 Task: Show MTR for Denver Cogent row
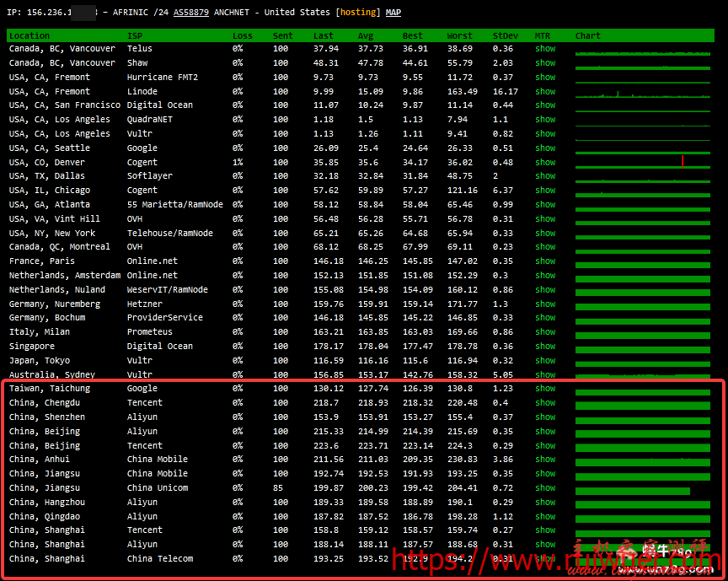pyautogui.click(x=545, y=162)
